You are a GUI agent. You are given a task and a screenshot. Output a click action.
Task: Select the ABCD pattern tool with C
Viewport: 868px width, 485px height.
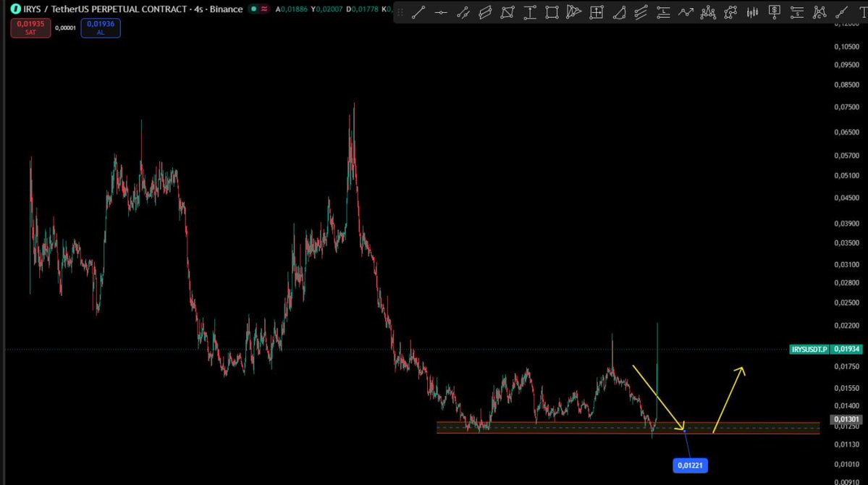tap(819, 12)
